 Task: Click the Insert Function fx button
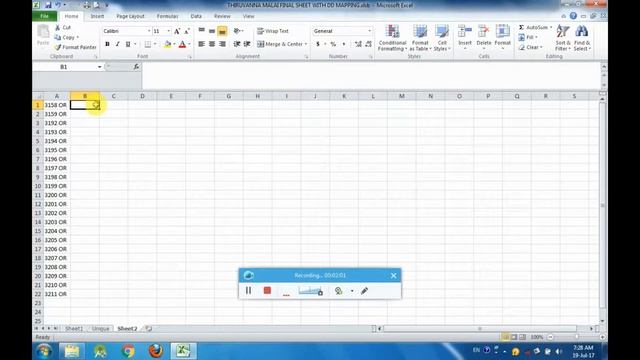(x=136, y=67)
